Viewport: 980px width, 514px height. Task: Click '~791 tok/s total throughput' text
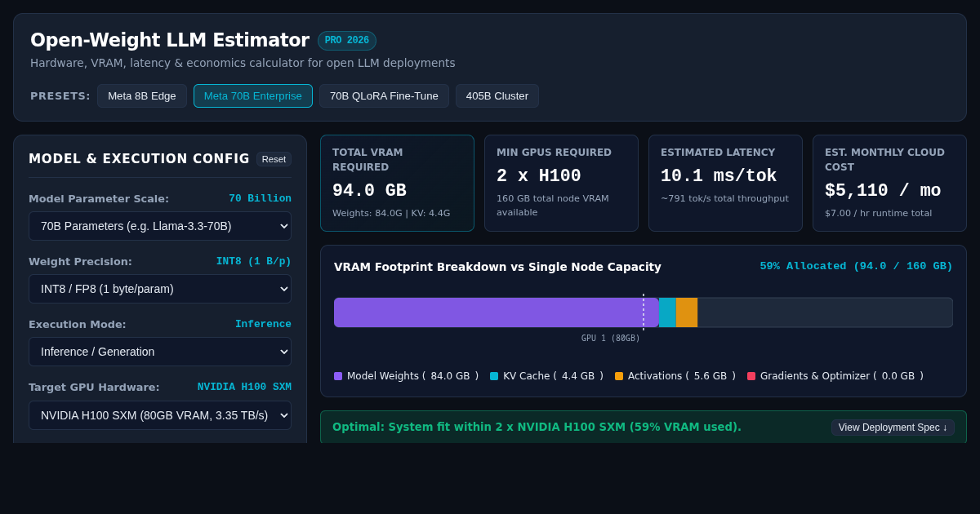pyautogui.click(x=724, y=199)
